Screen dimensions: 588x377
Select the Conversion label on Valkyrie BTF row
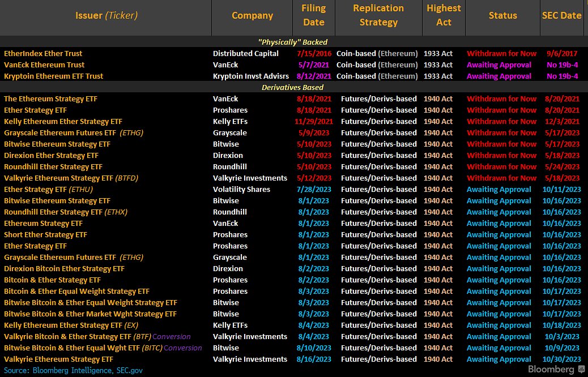(171, 336)
